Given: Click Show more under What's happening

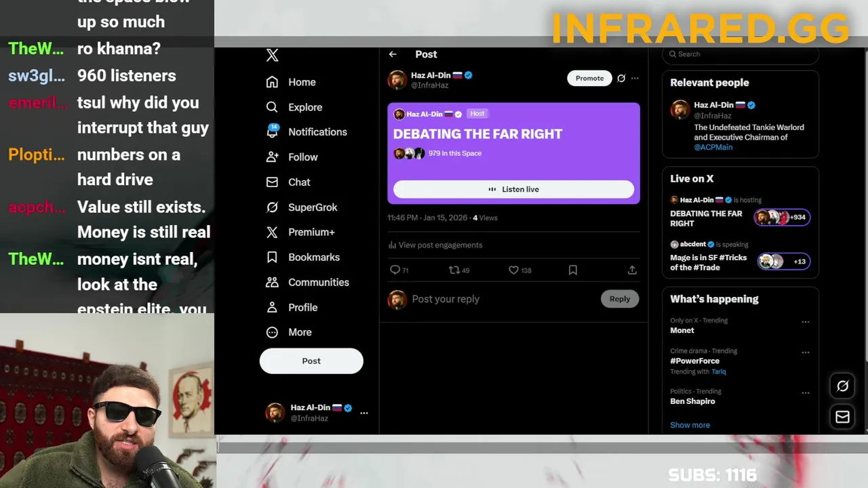Looking at the screenshot, I should (690, 426).
